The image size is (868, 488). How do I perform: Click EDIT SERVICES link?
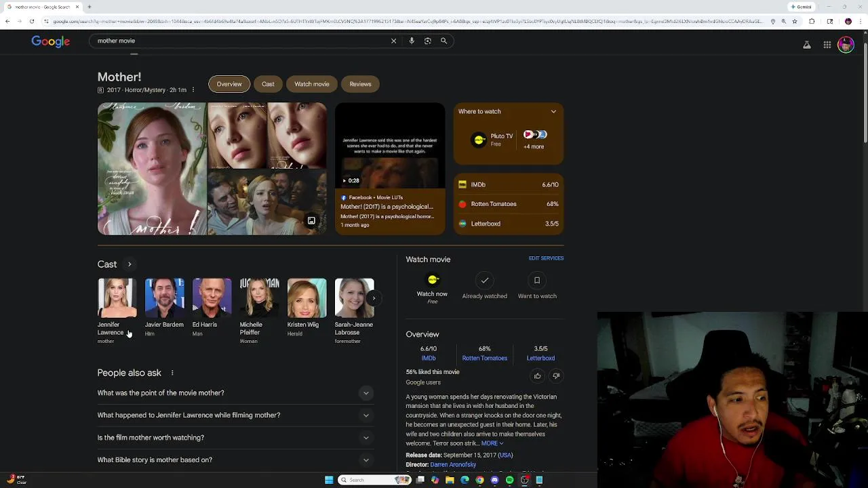tap(546, 258)
